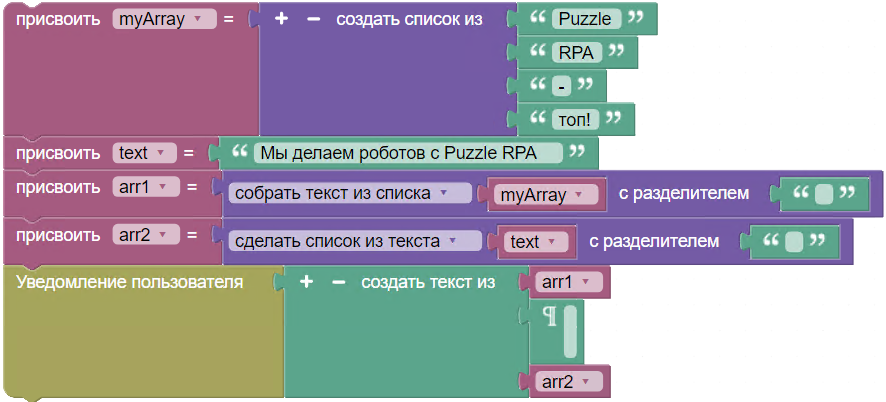Image resolution: width=886 pixels, height=402 pixels.
Task: Open the arr1 dropdown in the create text block
Action: [x=569, y=282]
